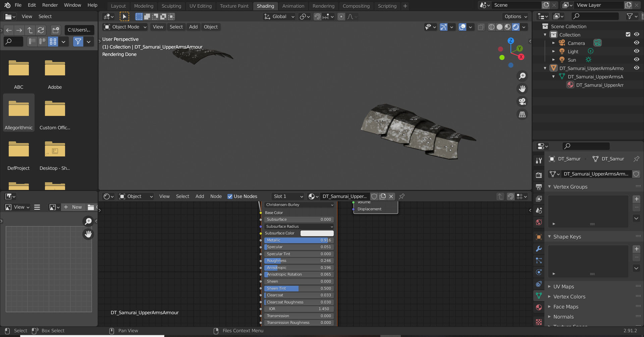Switch to Compositing workspace tab
Screen dimensions: 644x337
coord(356,6)
